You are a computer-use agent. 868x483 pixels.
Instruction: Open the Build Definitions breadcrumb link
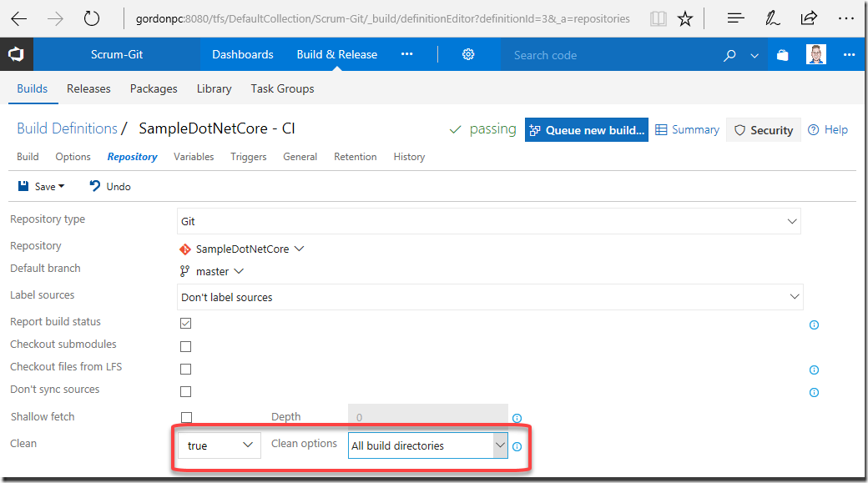click(x=67, y=128)
